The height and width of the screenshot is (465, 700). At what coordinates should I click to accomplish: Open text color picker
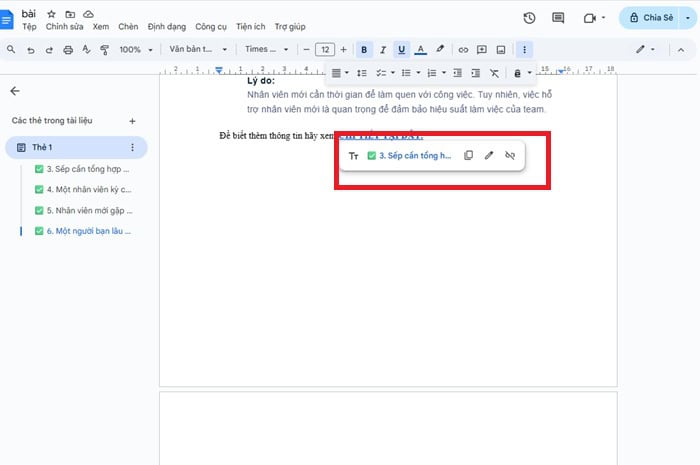pyautogui.click(x=421, y=50)
